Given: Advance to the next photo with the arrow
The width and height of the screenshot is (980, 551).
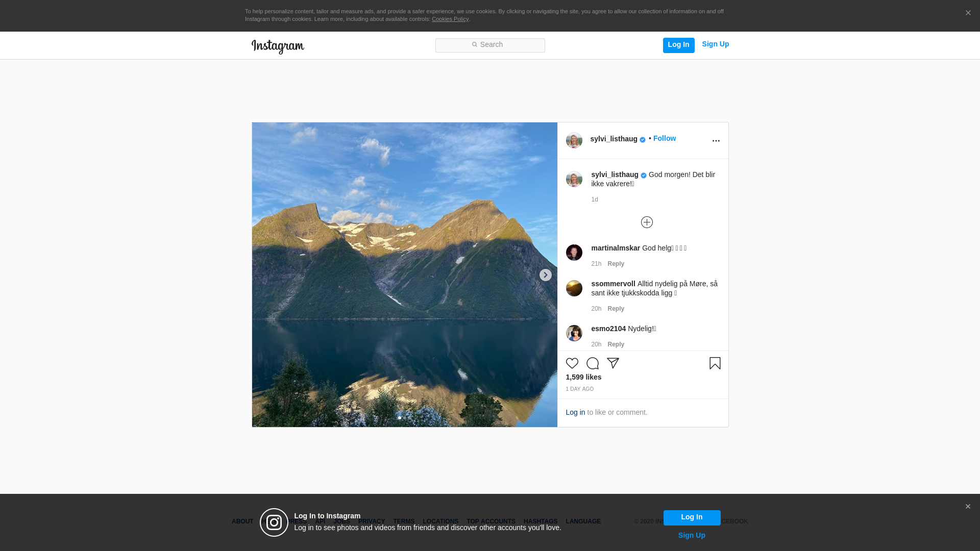Looking at the screenshot, I should 545,275.
